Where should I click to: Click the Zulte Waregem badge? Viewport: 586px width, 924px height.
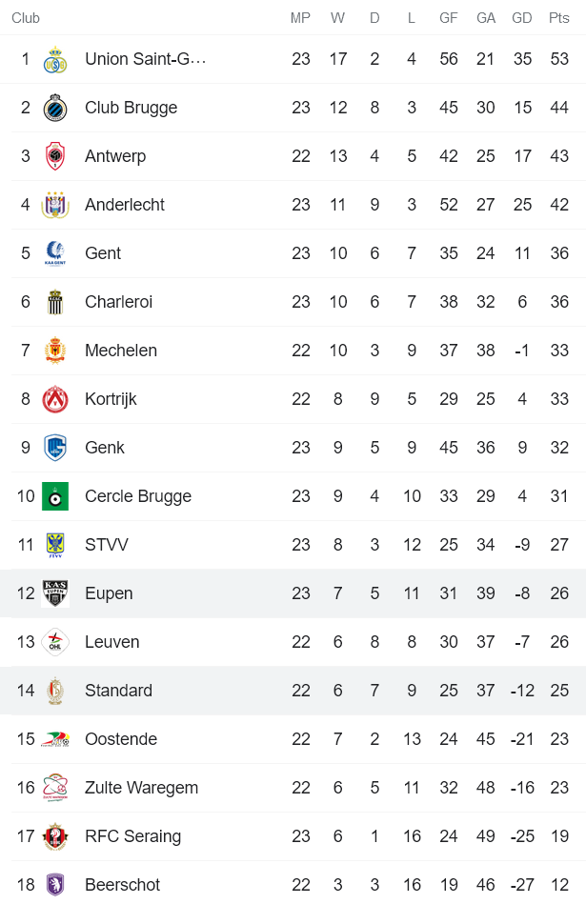point(56,787)
